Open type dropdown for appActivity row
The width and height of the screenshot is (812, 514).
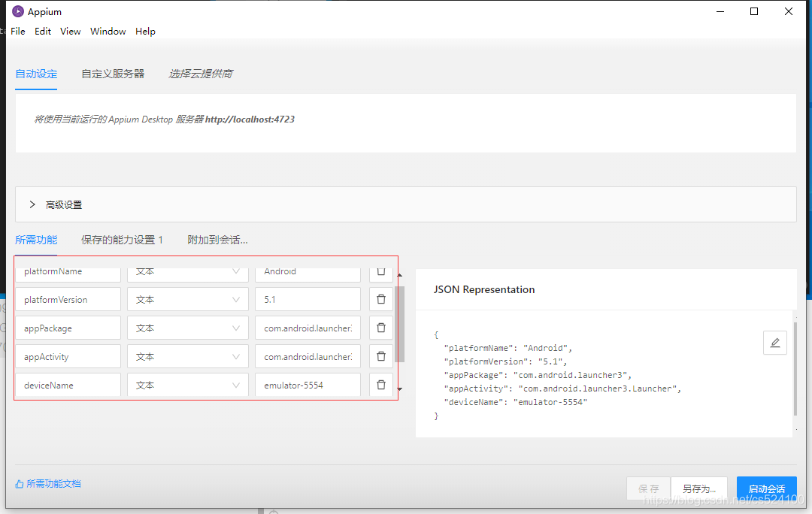pos(187,356)
